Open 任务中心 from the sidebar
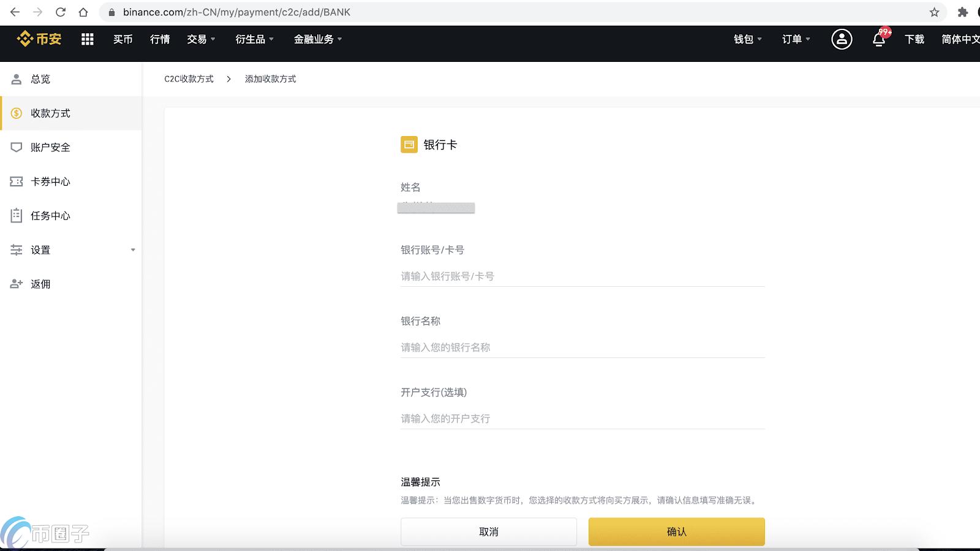Viewport: 980px width, 551px height. pos(50,216)
